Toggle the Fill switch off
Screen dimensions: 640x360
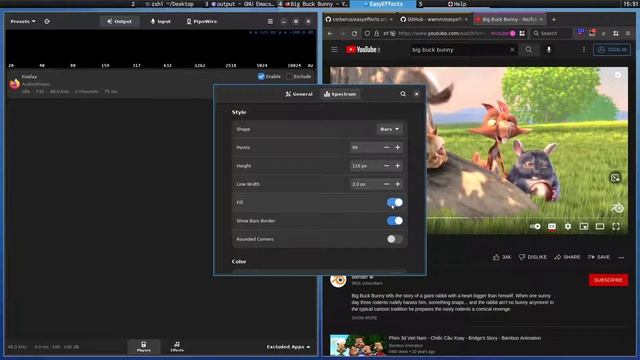pos(395,202)
